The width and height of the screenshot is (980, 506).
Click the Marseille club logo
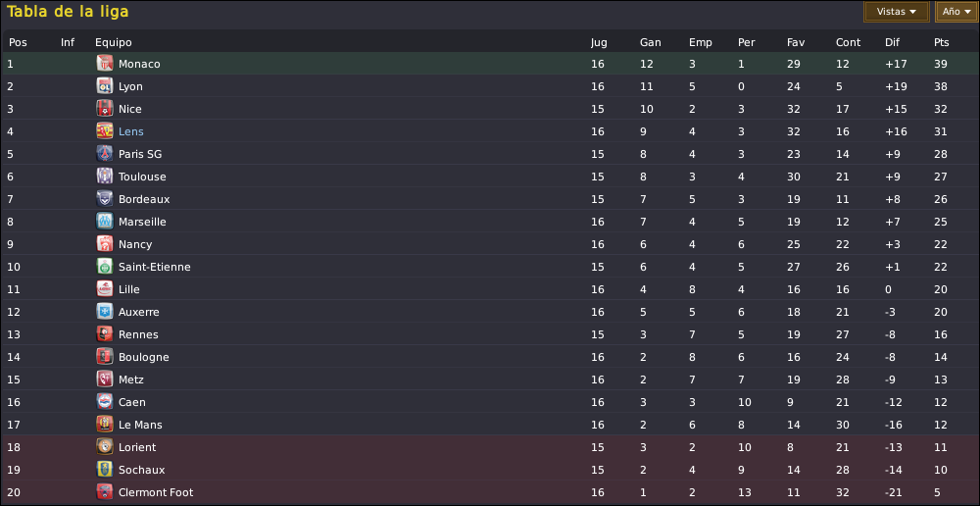tap(105, 222)
